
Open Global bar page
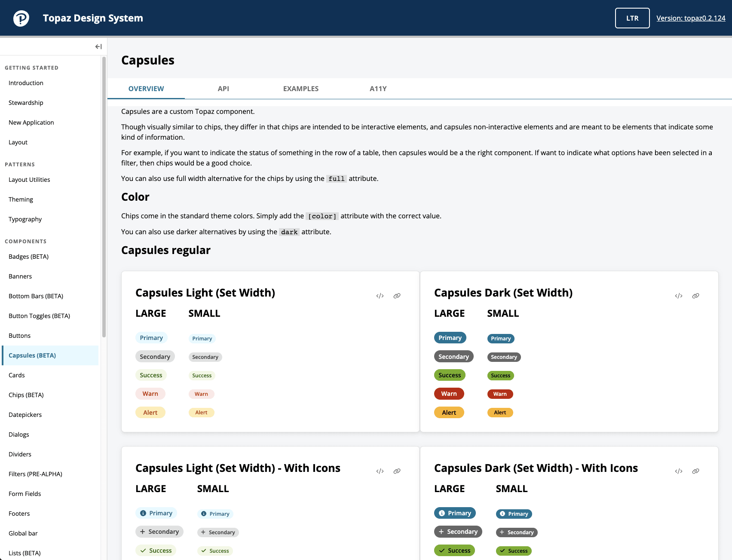point(50,533)
